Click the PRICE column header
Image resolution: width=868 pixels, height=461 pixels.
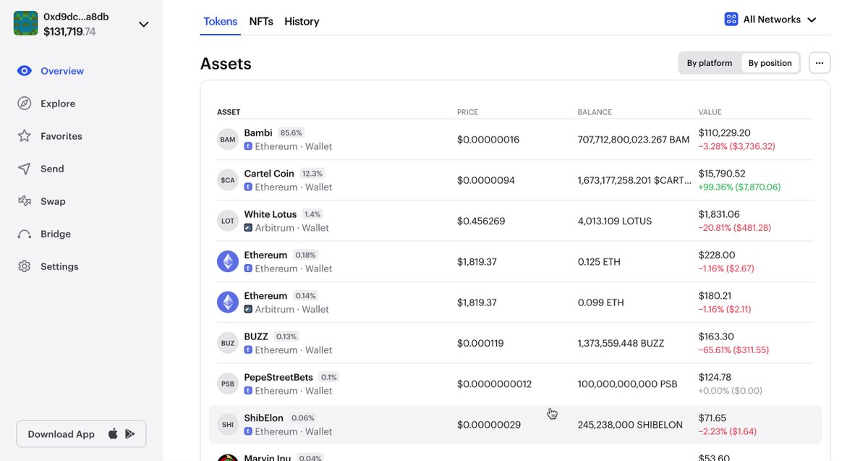(x=467, y=112)
